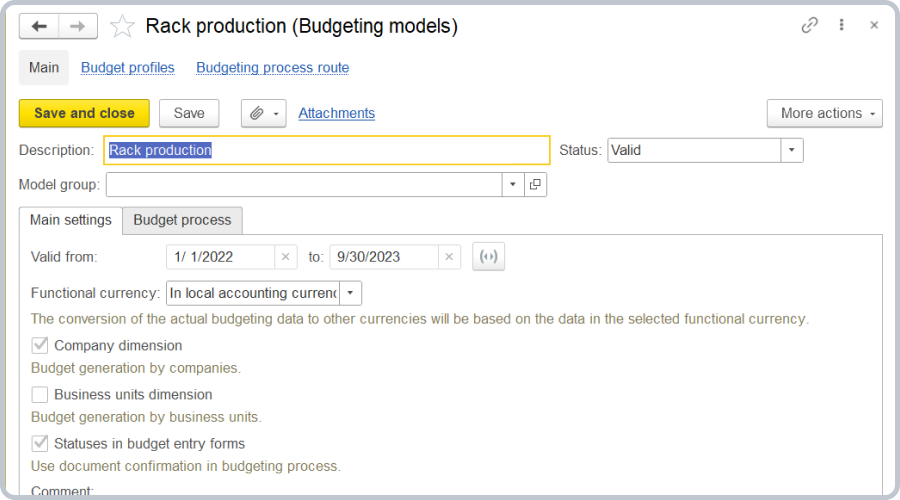Open the Functional currency dropdown

(350, 293)
